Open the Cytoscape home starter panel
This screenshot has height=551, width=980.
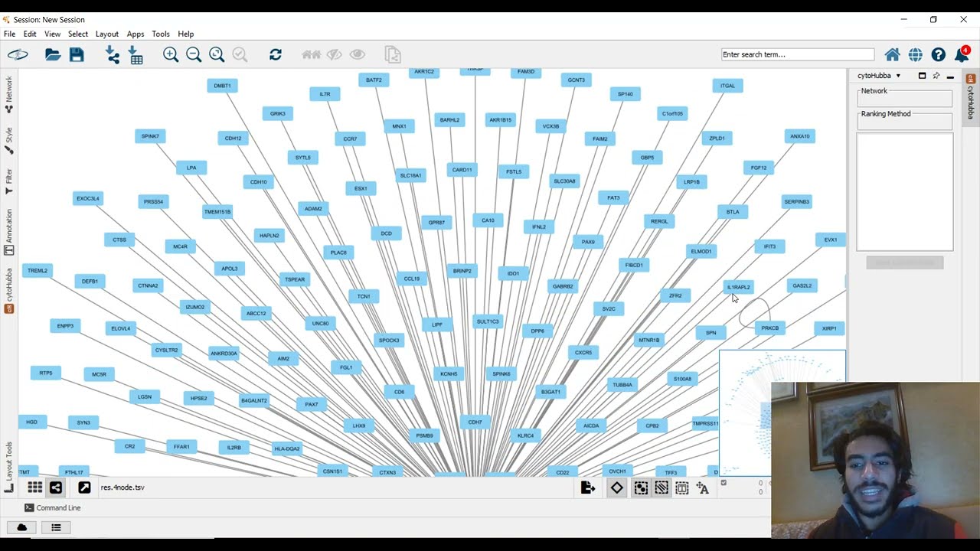click(892, 54)
